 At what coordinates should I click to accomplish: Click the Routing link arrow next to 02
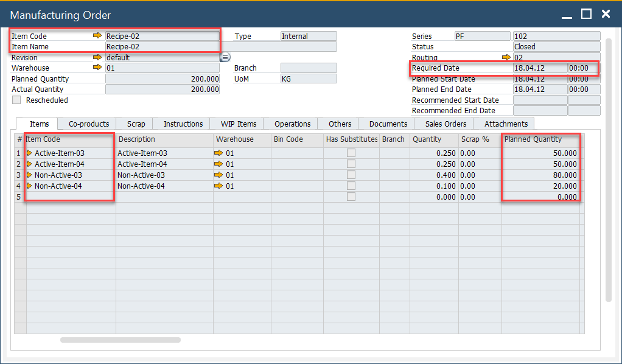pyautogui.click(x=506, y=57)
